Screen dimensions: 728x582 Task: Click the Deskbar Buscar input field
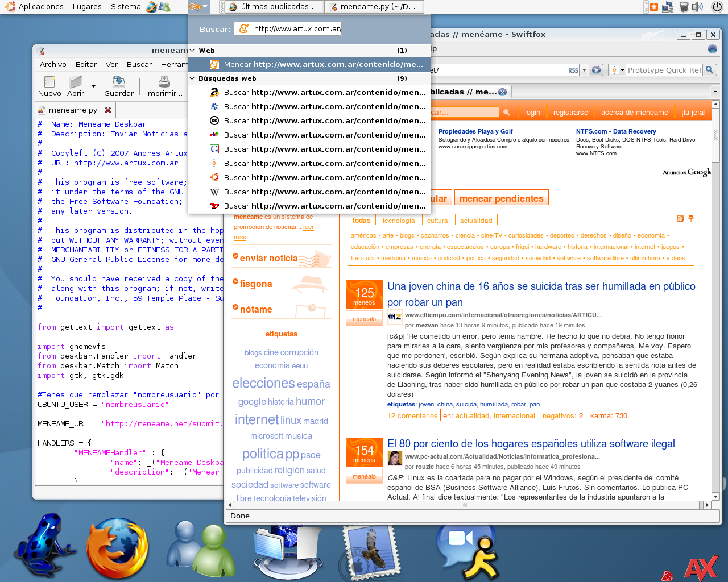coord(288,28)
